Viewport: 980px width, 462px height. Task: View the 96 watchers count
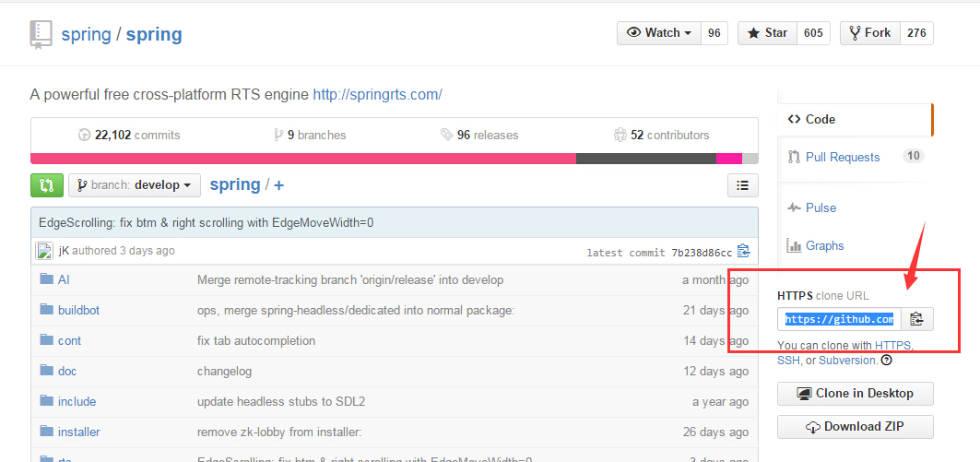[714, 33]
